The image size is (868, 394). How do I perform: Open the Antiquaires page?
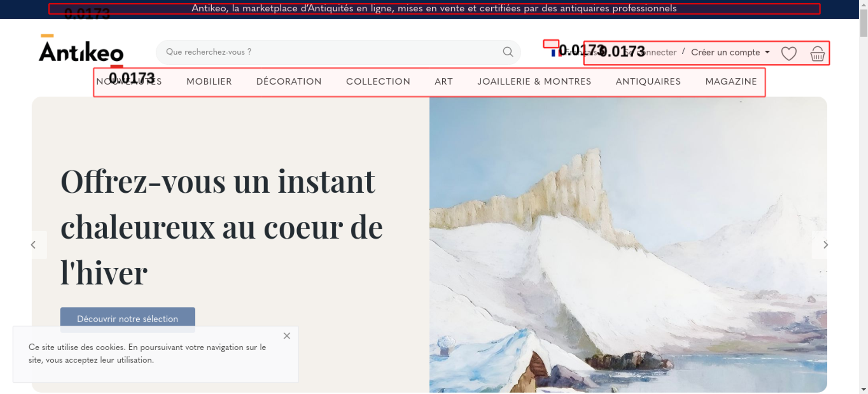click(648, 82)
